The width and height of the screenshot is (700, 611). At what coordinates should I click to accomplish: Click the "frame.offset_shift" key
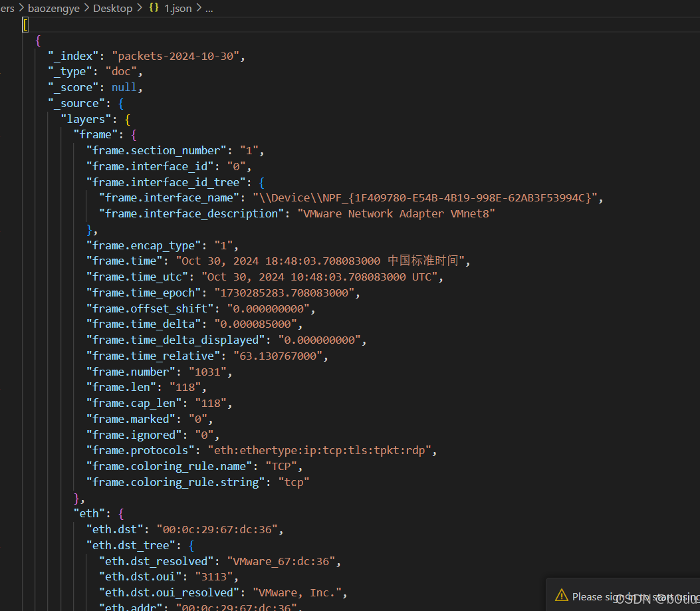(150, 308)
